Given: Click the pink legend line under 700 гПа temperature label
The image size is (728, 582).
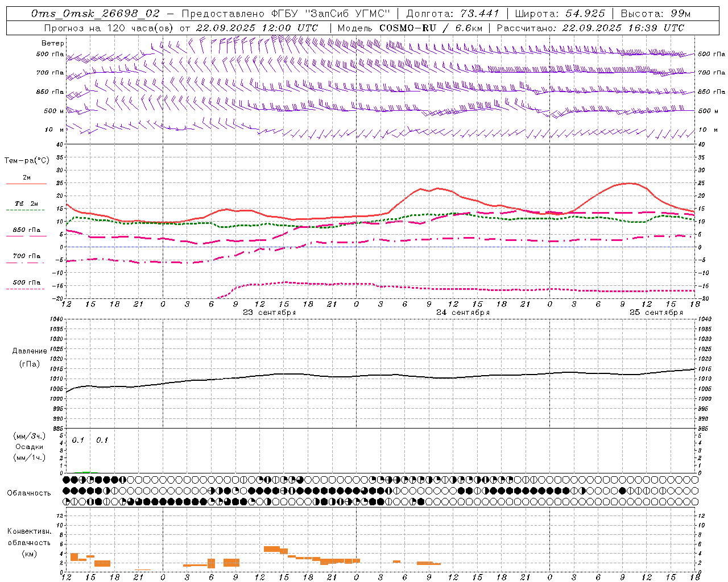Looking at the screenshot, I should click(x=25, y=263).
